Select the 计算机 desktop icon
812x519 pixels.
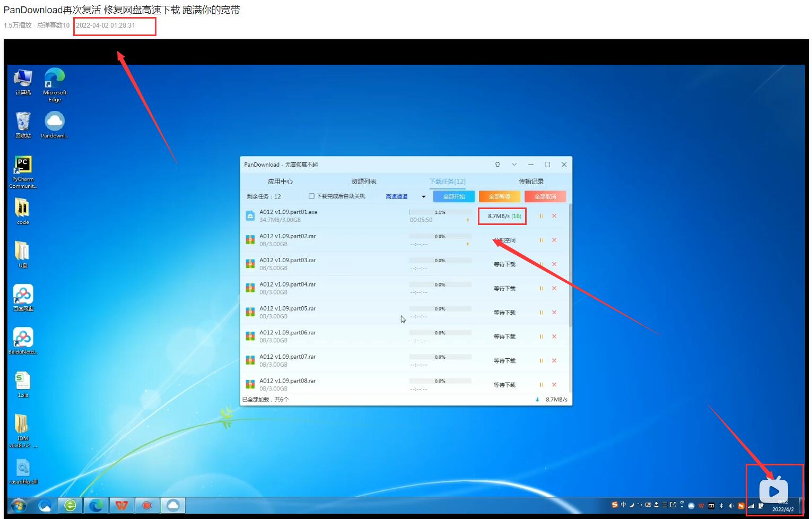[x=23, y=82]
